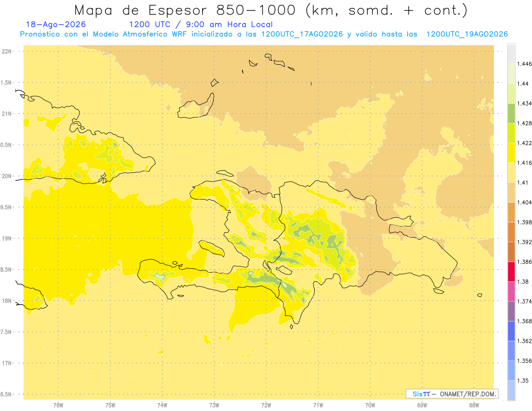Click the '22N' latitude label

click(6, 51)
